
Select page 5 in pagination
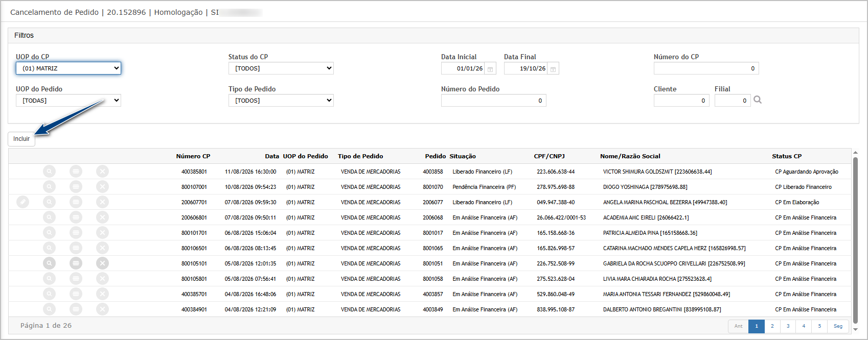pos(819,326)
